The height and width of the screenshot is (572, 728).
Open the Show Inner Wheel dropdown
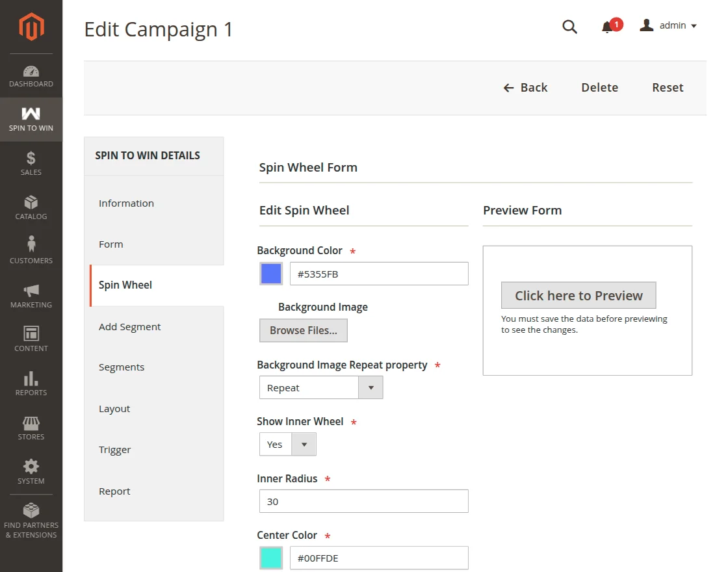(x=287, y=445)
